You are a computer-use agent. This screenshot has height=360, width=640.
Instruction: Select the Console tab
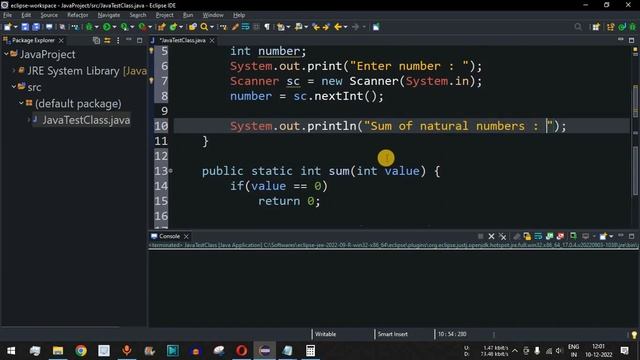point(169,236)
